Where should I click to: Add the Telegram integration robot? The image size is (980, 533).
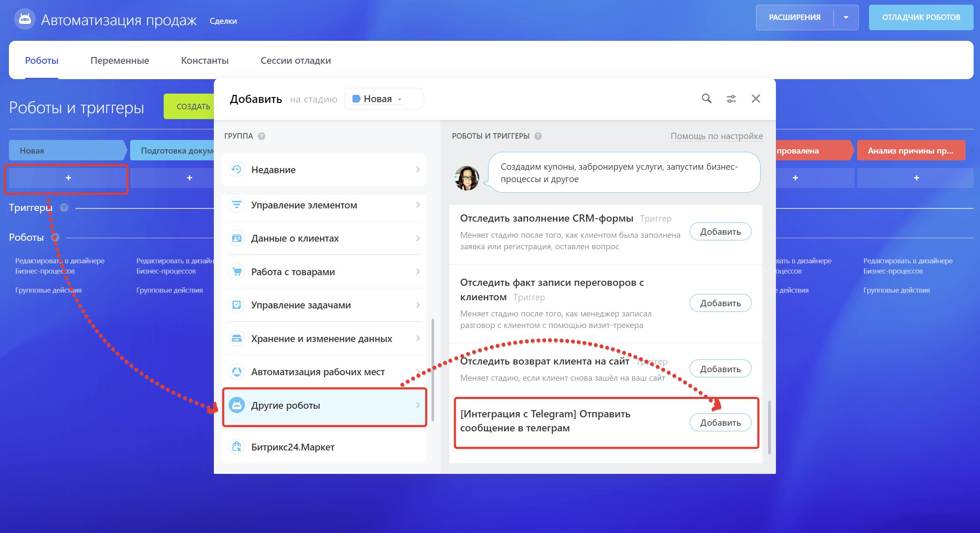pyautogui.click(x=720, y=423)
